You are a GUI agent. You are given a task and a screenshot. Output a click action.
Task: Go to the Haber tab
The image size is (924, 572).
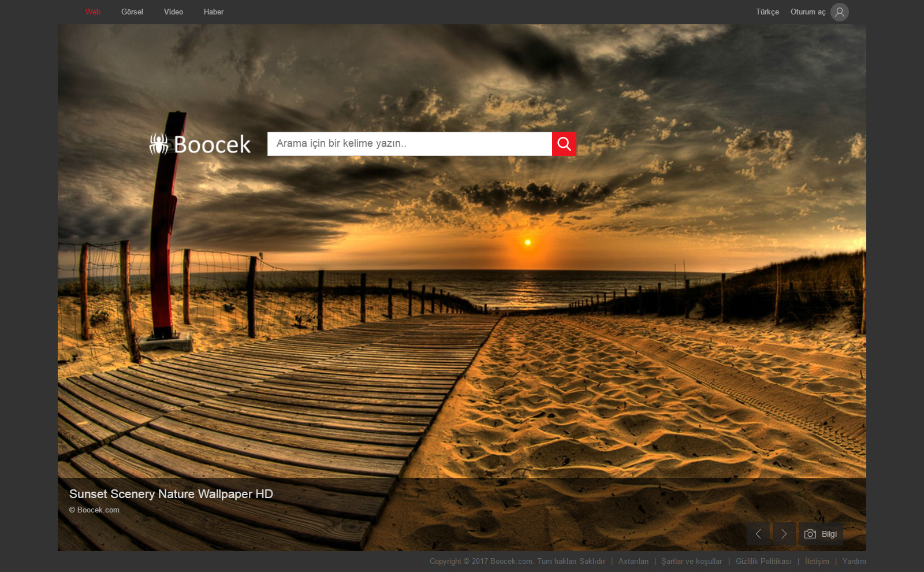pos(214,12)
